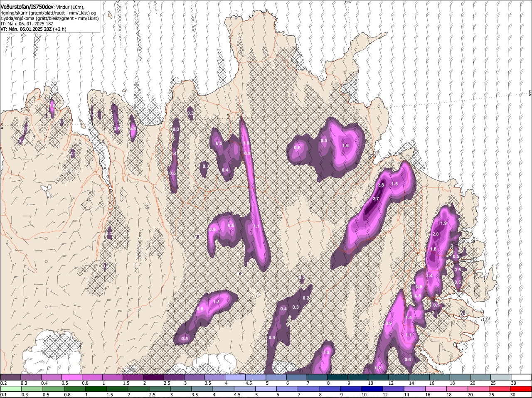Click the bold Veðurstofan/IS750dev title
The image size is (532, 398).
27,7
